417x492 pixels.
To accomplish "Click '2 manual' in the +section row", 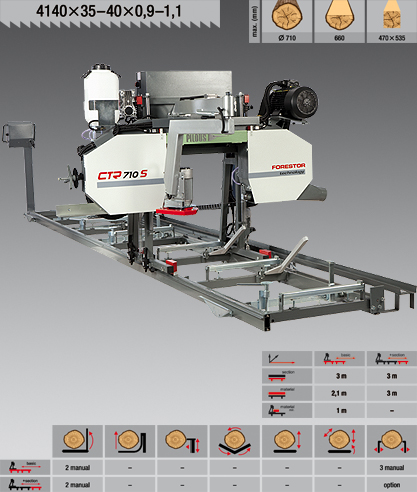I will point(77,485).
